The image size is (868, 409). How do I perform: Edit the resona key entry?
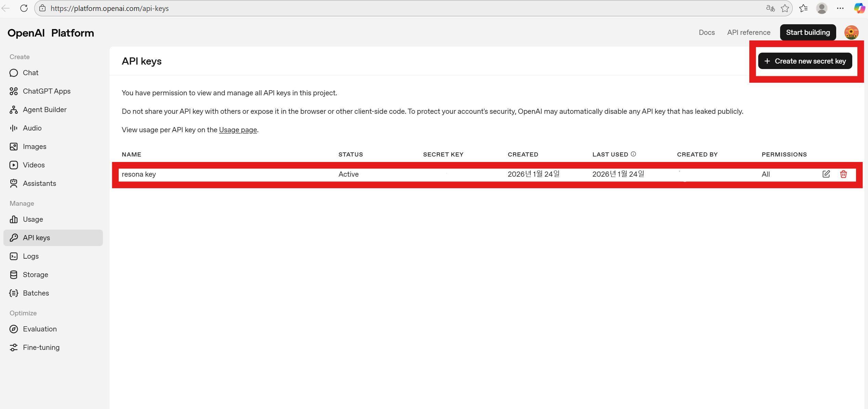point(826,174)
